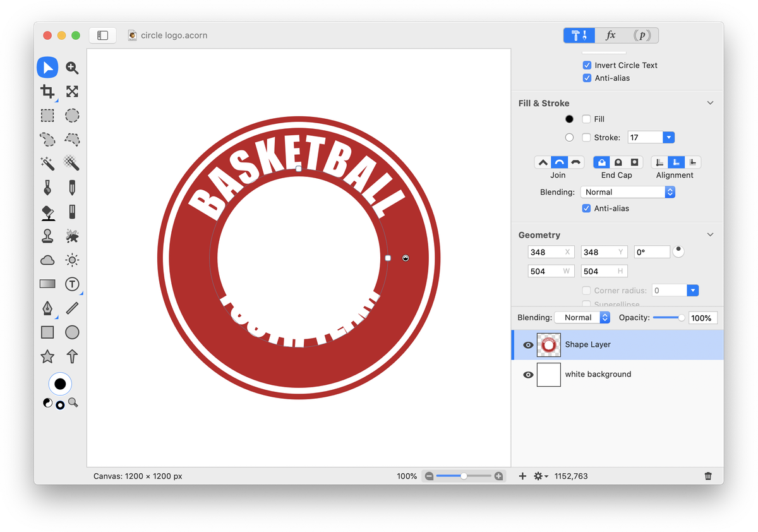Select the Crop tool
758x532 pixels.
click(47, 92)
